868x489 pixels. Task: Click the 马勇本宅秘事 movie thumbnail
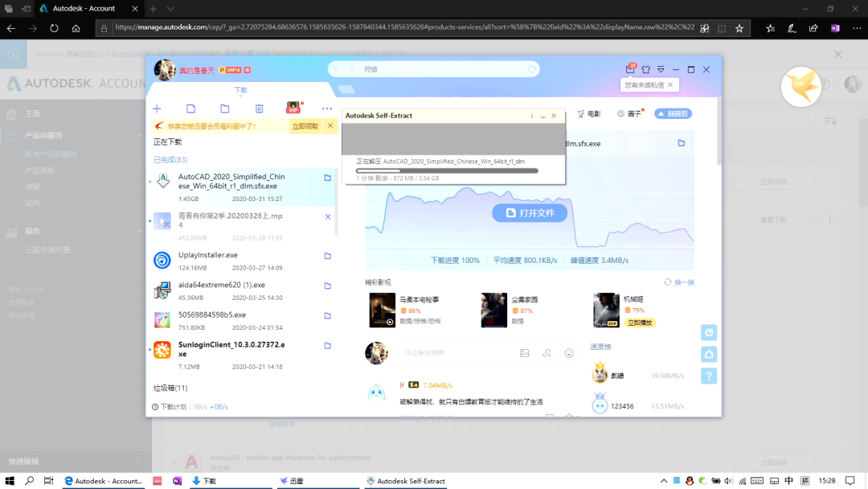pyautogui.click(x=383, y=310)
